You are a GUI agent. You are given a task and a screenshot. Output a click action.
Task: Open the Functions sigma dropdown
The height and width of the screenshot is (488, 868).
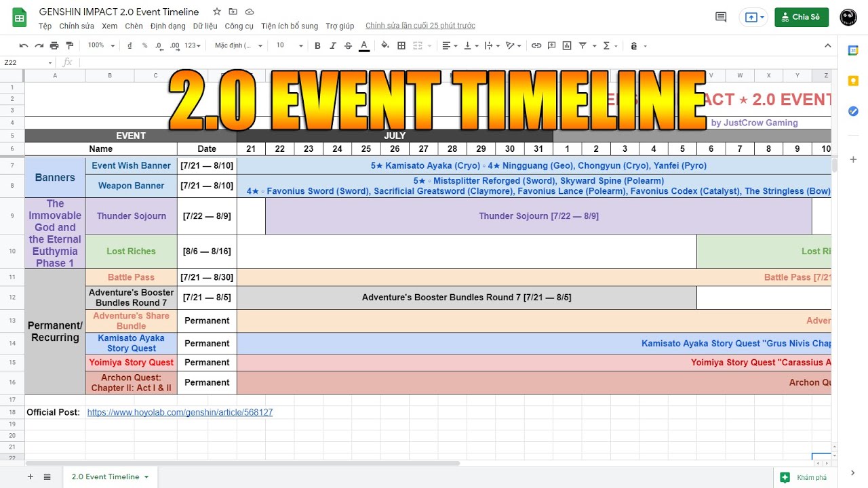pyautogui.click(x=610, y=45)
